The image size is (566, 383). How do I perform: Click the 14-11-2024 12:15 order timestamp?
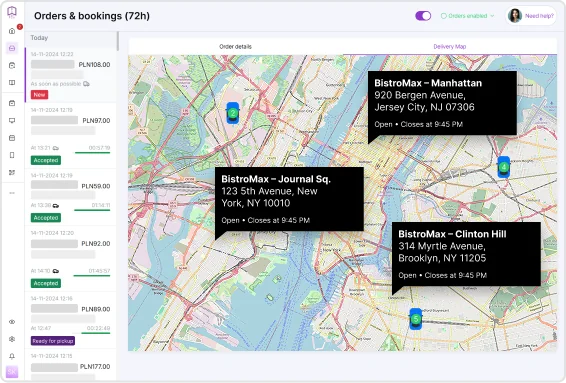point(52,356)
